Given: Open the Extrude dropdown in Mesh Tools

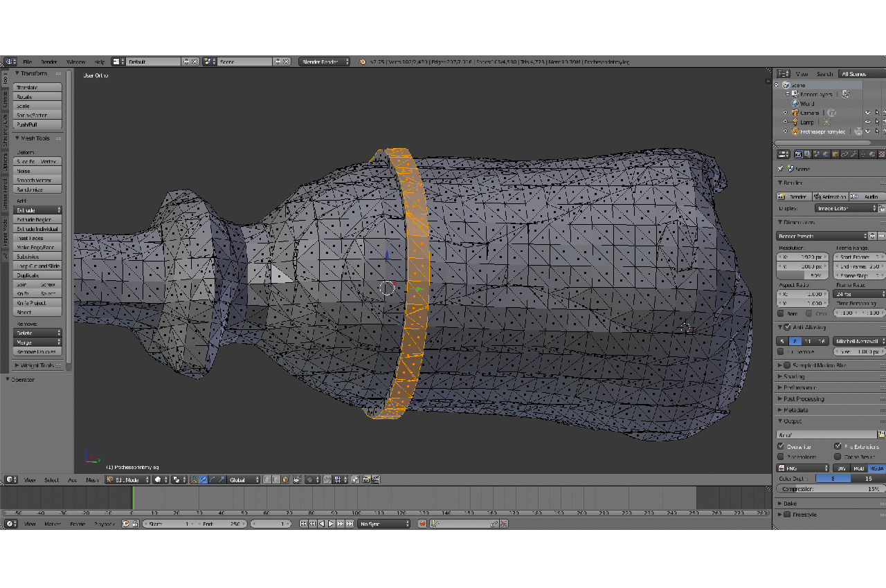Looking at the screenshot, I should (38, 210).
